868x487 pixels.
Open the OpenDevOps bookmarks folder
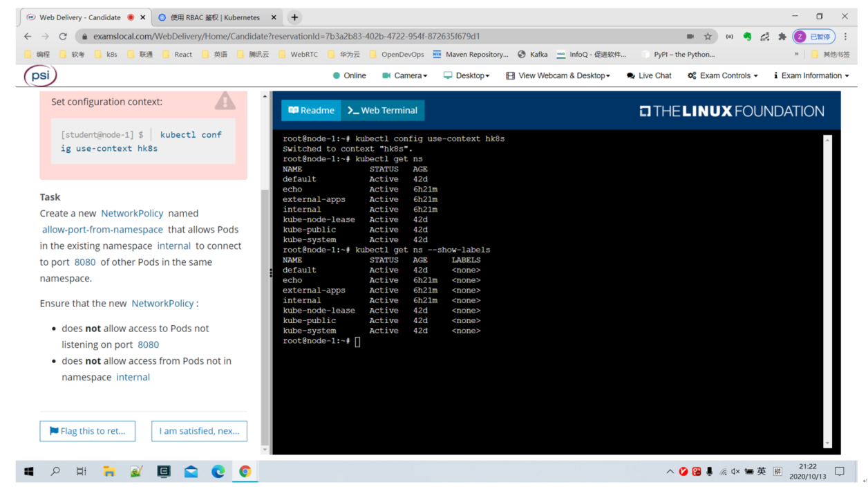point(396,54)
